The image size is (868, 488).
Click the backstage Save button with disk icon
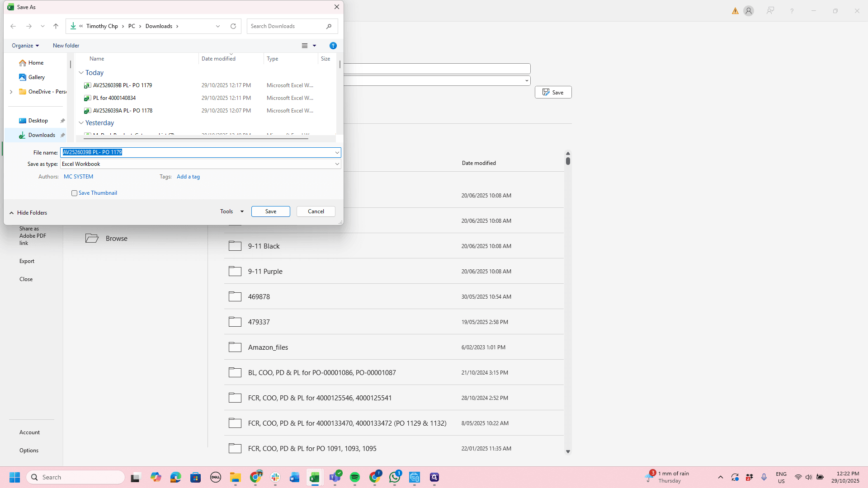click(x=553, y=92)
